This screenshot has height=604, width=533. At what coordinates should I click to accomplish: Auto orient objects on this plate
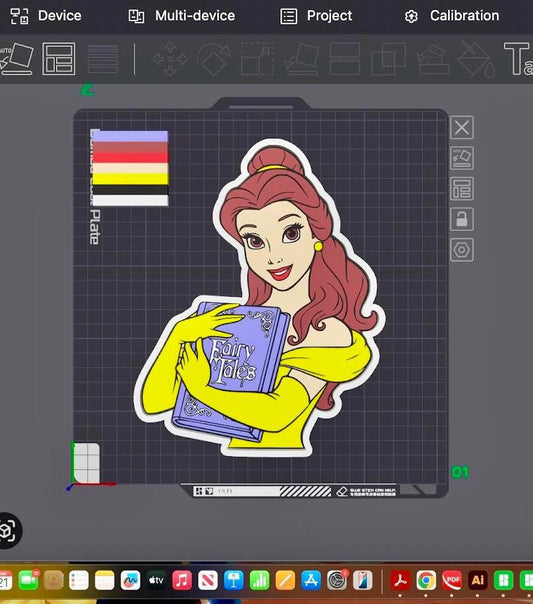pos(462,158)
